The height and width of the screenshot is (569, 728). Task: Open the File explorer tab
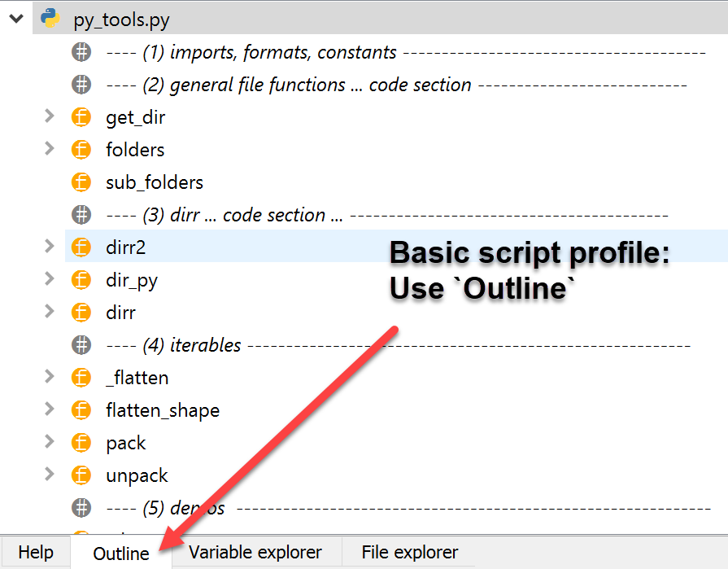tap(409, 552)
